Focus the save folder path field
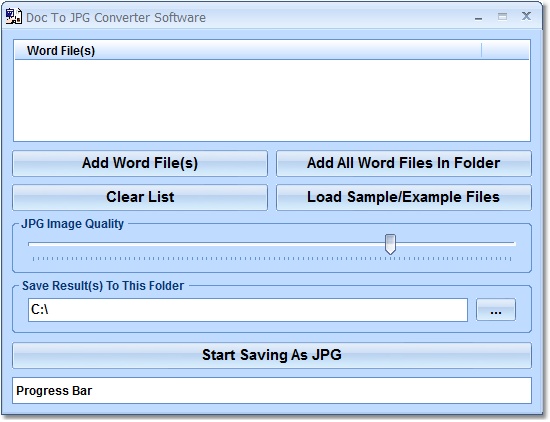 coord(248,310)
